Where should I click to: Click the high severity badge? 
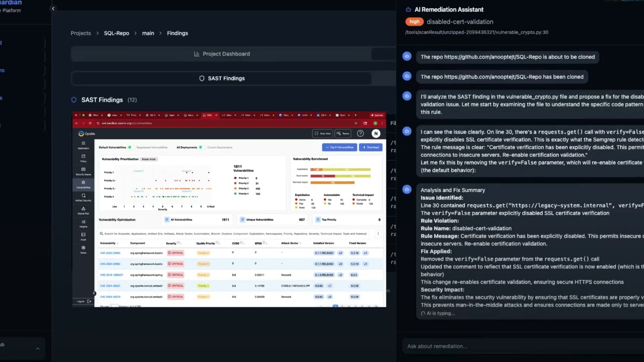pyautogui.click(x=414, y=22)
